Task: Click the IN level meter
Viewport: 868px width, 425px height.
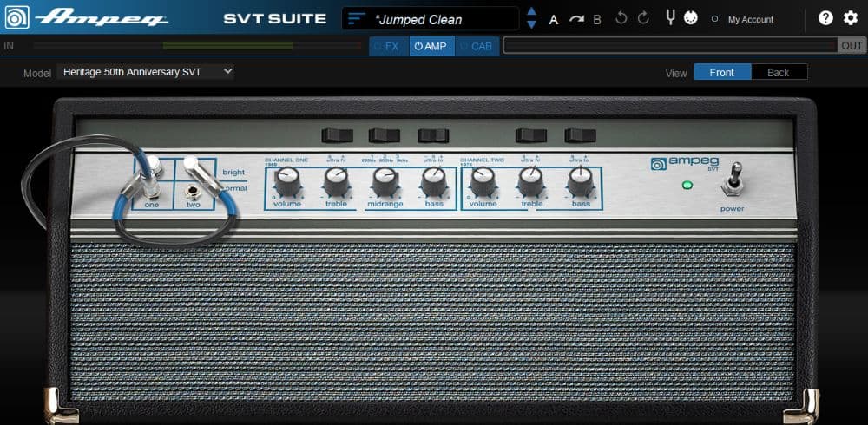Action: 198,45
